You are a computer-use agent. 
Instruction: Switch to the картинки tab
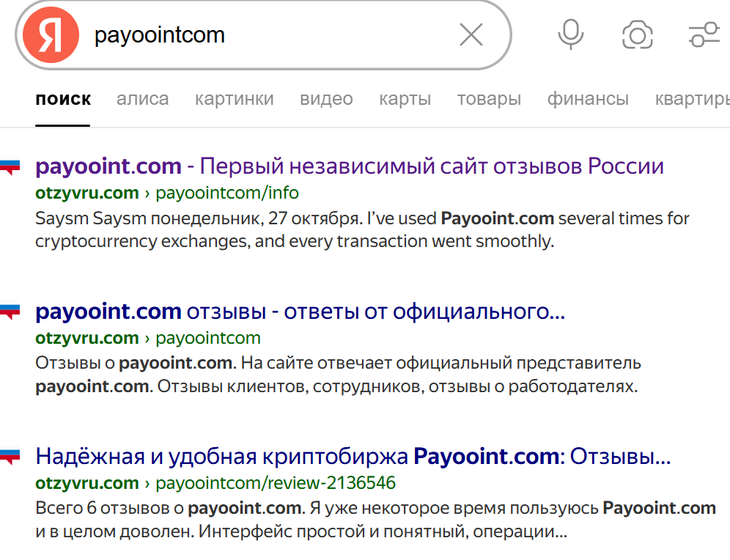click(x=234, y=99)
